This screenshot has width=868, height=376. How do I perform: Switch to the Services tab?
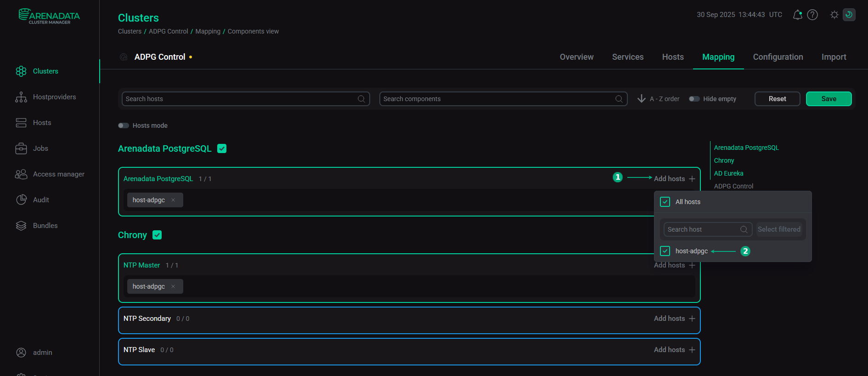627,57
